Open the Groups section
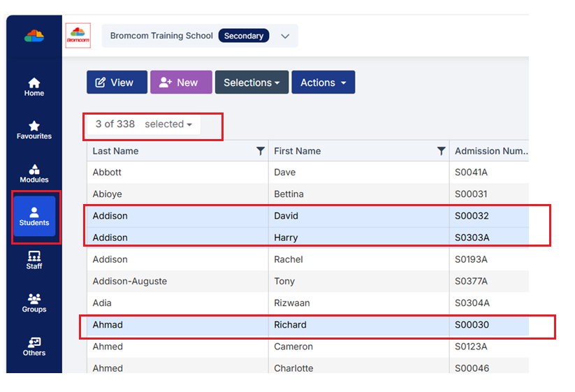 point(34,303)
